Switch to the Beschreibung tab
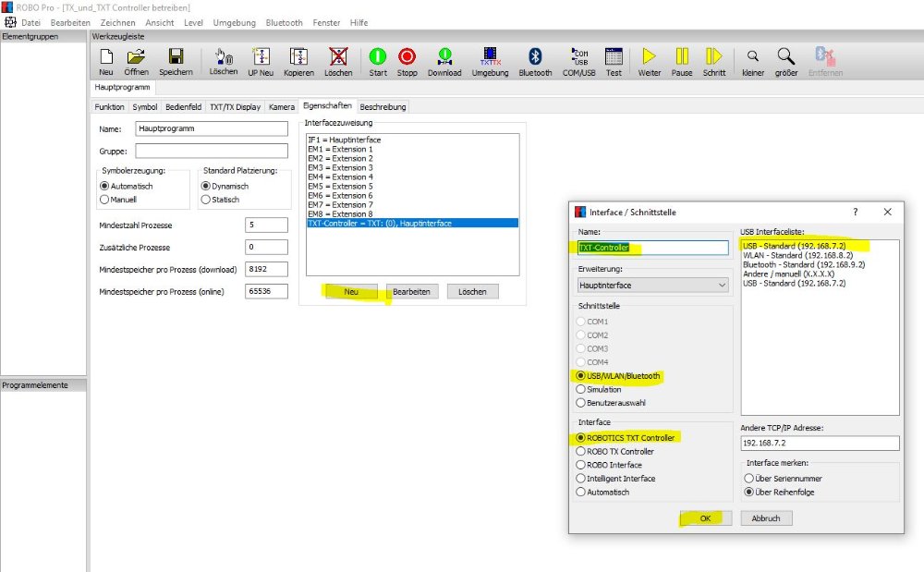 pyautogui.click(x=383, y=107)
